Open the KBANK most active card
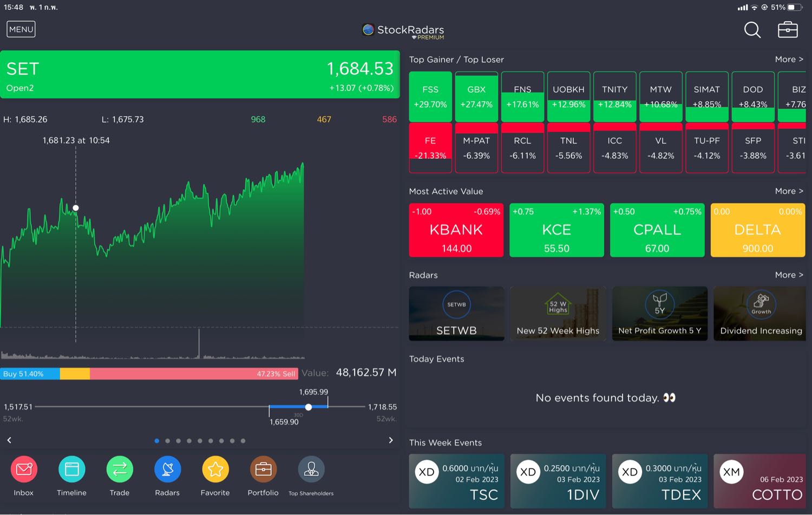Screen dimensions: 812x515 (456, 230)
